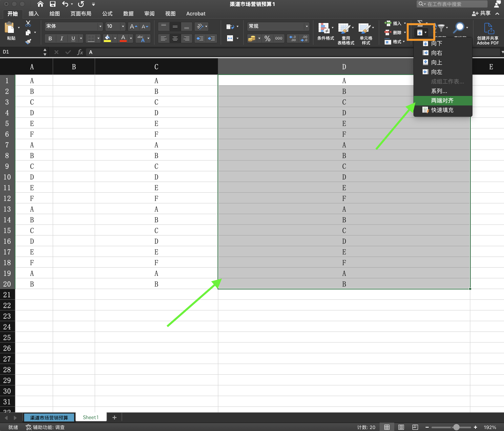
Task: Open the 常规 number format dropdown
Action: tap(307, 27)
